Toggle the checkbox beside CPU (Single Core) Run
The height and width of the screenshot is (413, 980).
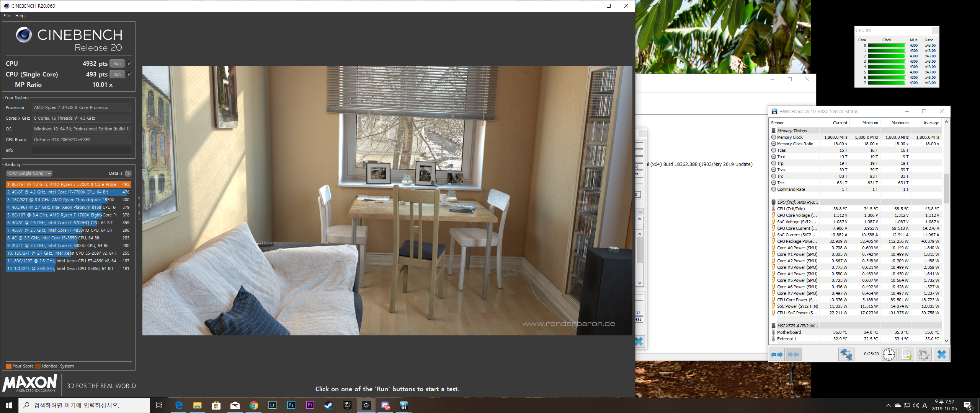129,74
